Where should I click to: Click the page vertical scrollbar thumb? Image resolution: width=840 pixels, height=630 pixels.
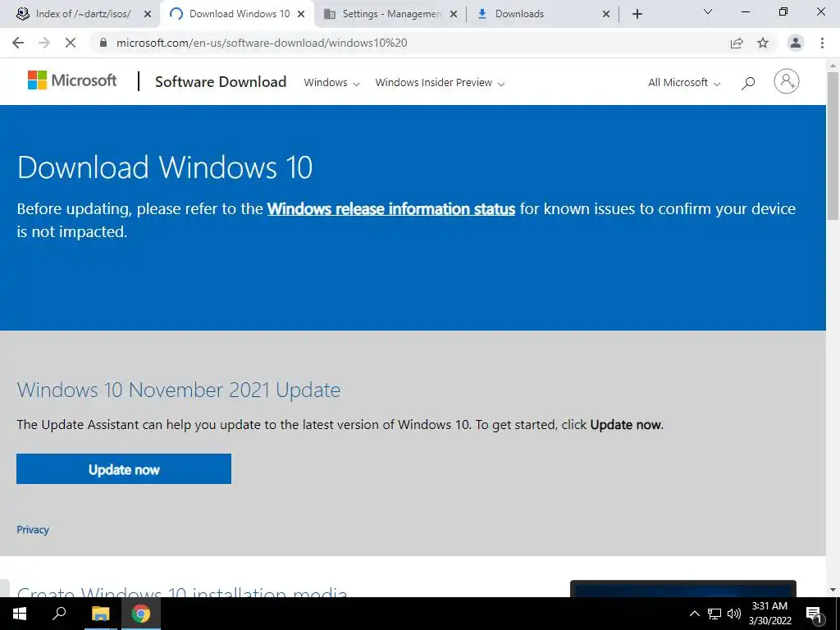click(x=833, y=146)
